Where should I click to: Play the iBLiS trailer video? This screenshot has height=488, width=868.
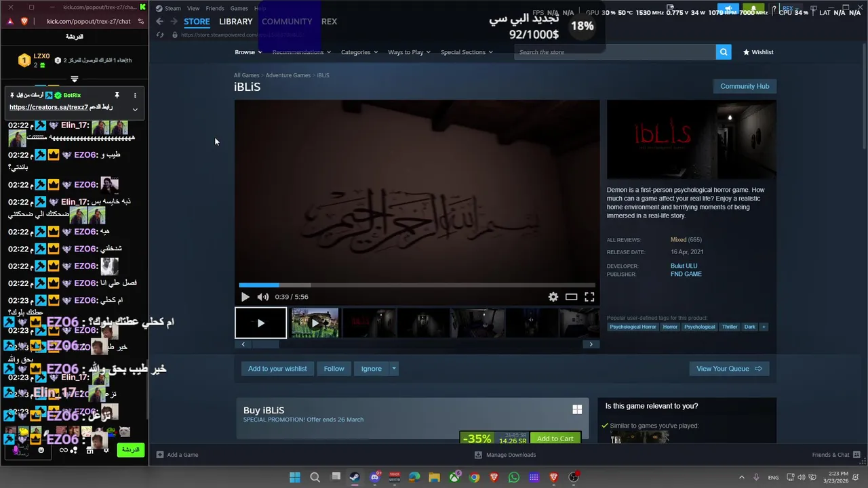pos(245,297)
